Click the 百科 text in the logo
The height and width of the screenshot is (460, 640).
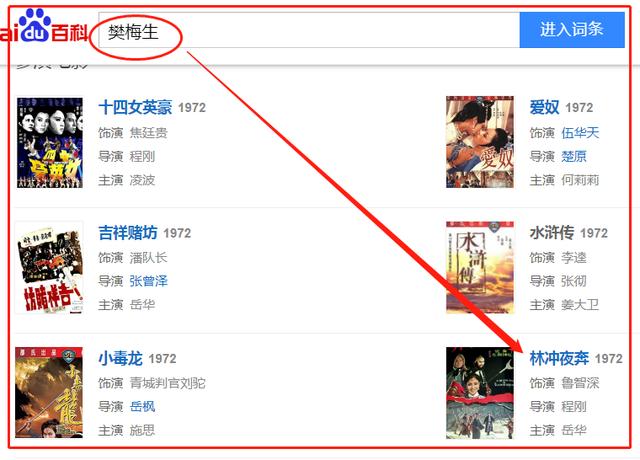70,33
